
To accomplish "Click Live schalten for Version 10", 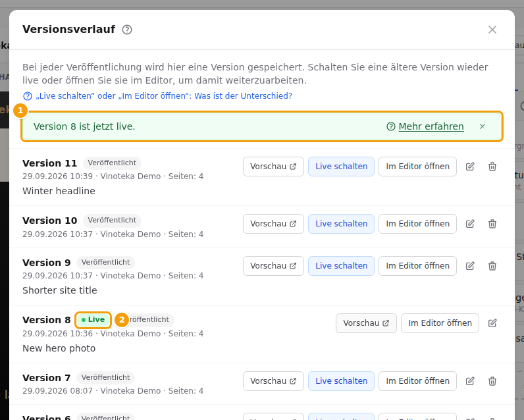I will 341,224.
